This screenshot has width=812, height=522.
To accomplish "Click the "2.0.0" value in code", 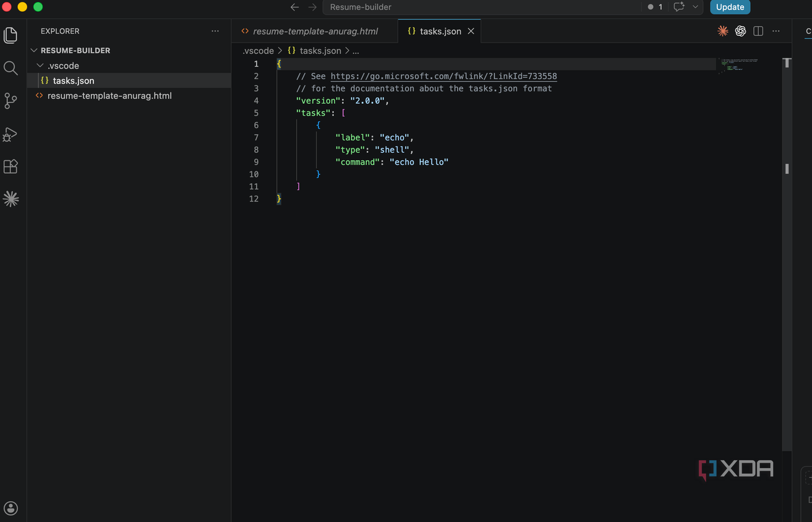I will coord(367,101).
